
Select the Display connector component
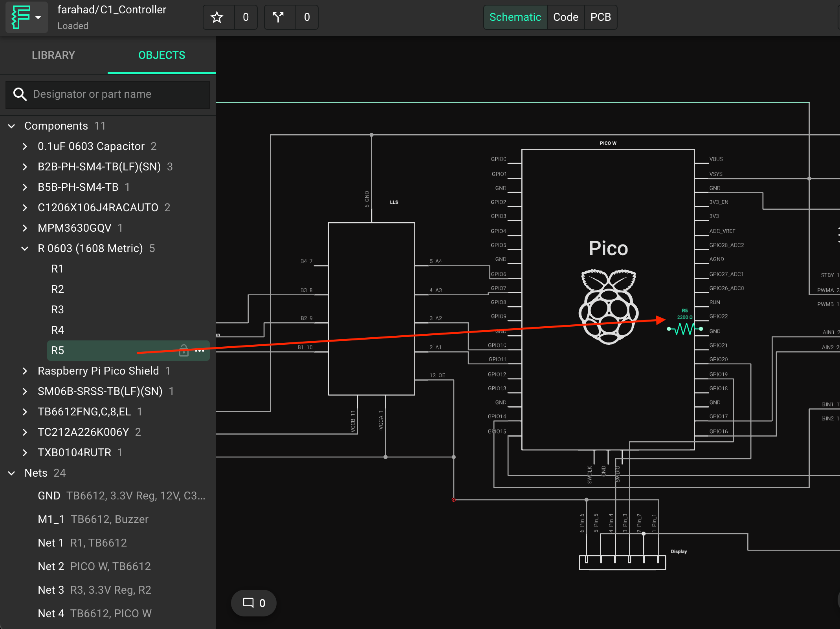coord(622,562)
